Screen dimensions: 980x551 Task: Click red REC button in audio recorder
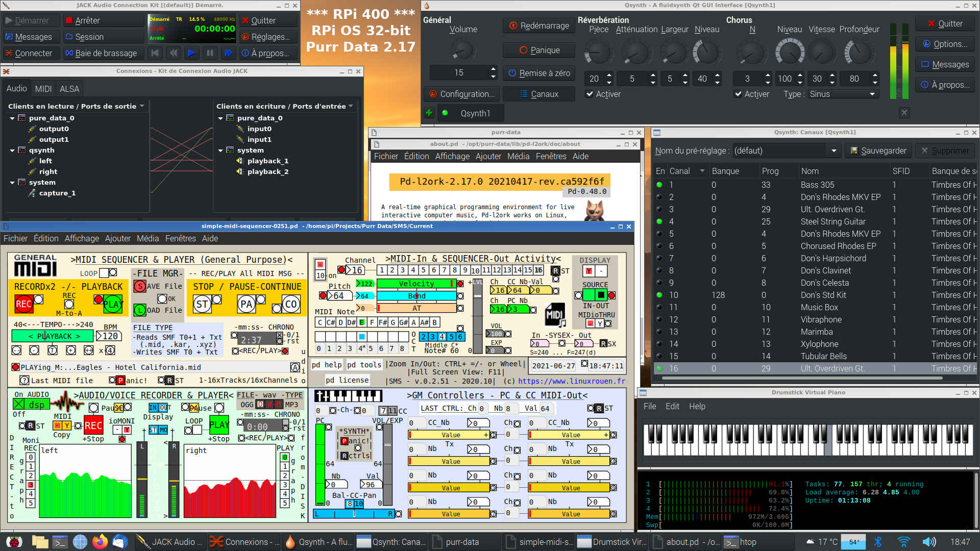(x=93, y=425)
